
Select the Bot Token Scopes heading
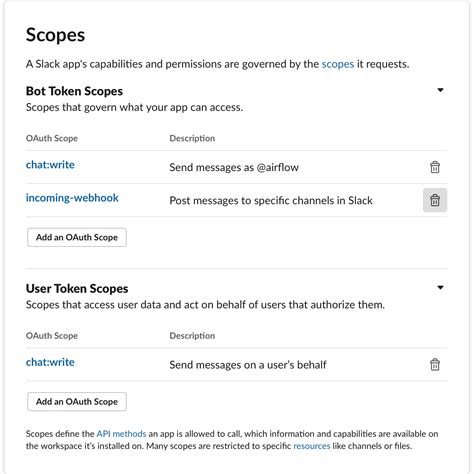pos(74,91)
